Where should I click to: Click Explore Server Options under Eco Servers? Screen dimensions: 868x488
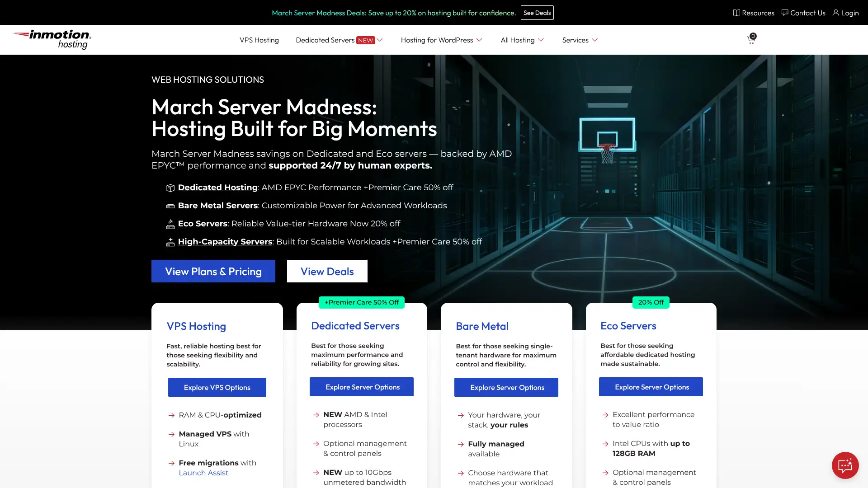[651, 387]
